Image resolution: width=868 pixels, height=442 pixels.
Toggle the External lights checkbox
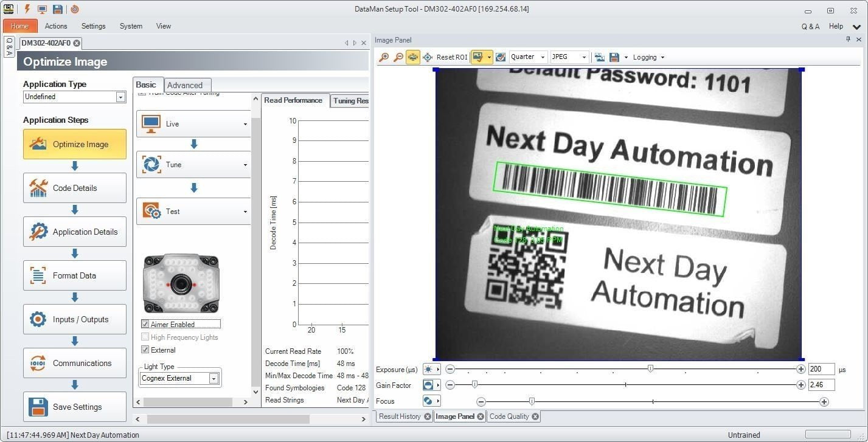point(145,350)
